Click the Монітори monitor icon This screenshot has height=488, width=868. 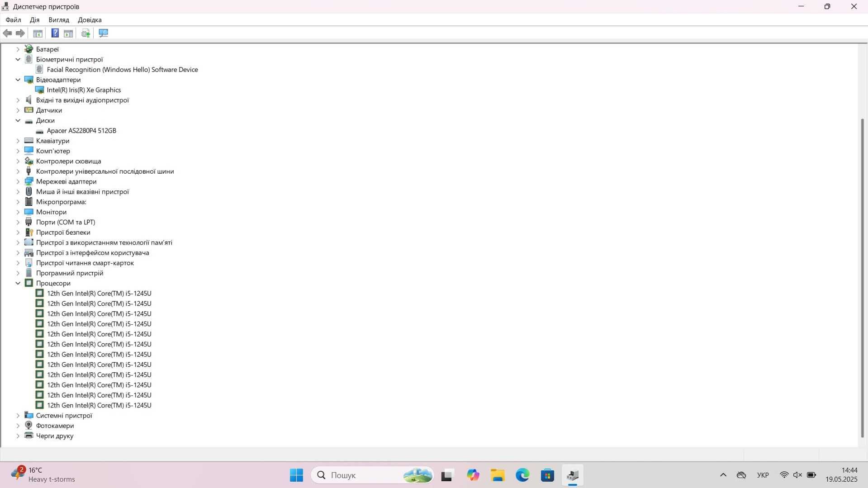(x=29, y=212)
